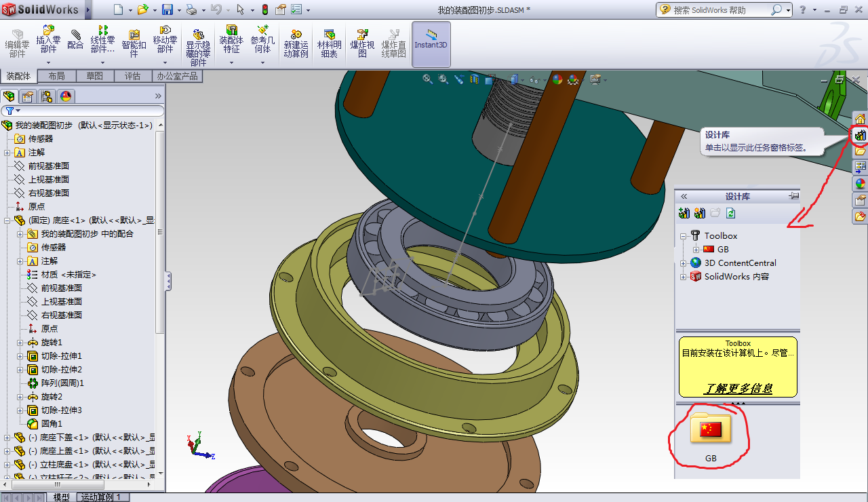Switch to the 办公室产品 tab
Viewport: 868px width, 502px height.
coord(177,76)
